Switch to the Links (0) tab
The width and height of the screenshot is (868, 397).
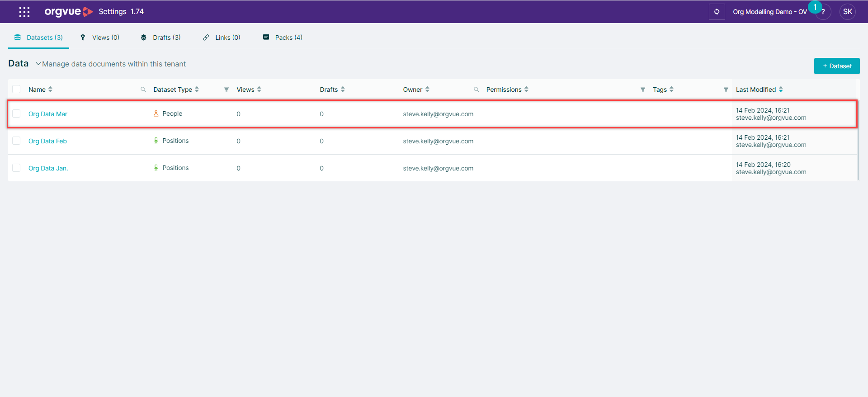pyautogui.click(x=222, y=38)
